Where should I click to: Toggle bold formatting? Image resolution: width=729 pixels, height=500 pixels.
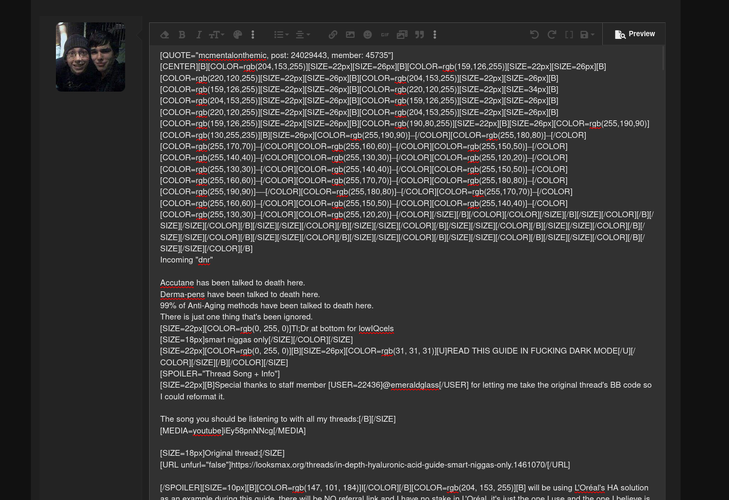coord(182,35)
